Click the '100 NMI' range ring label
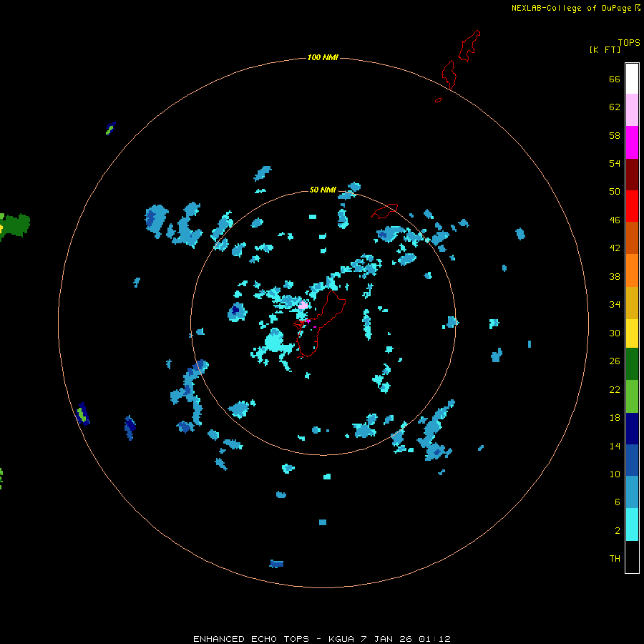This screenshot has height=644, width=644. (x=323, y=57)
